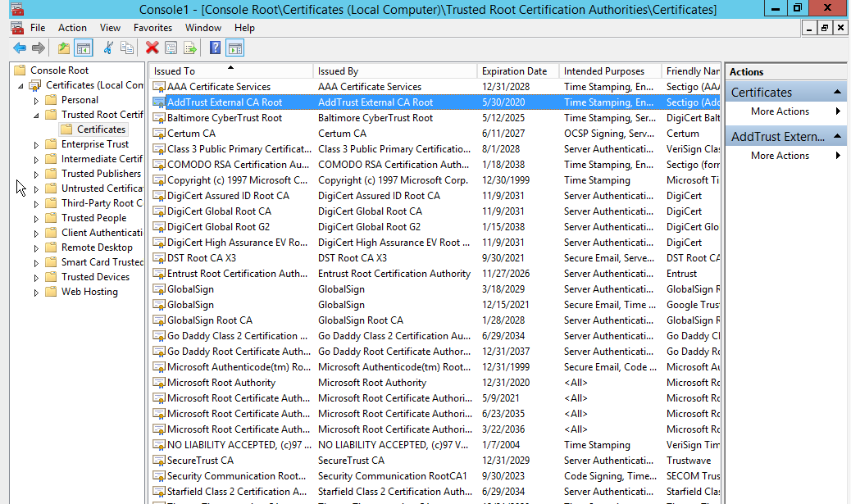Screen dimensions: 851x504
Task: Collapse the Certificates section in Actions pane
Action: click(837, 93)
